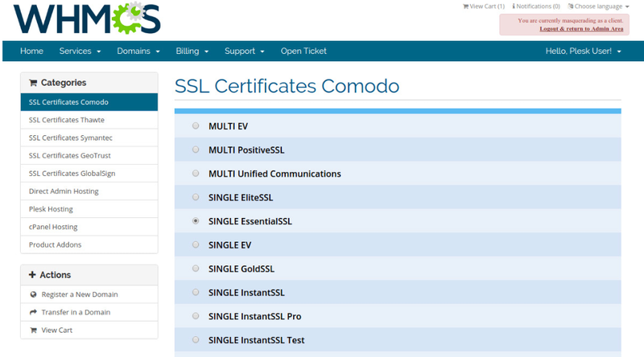The width and height of the screenshot is (644, 357).
Task: Open the Hello, Plesk User! account menu
Action: coord(583,51)
